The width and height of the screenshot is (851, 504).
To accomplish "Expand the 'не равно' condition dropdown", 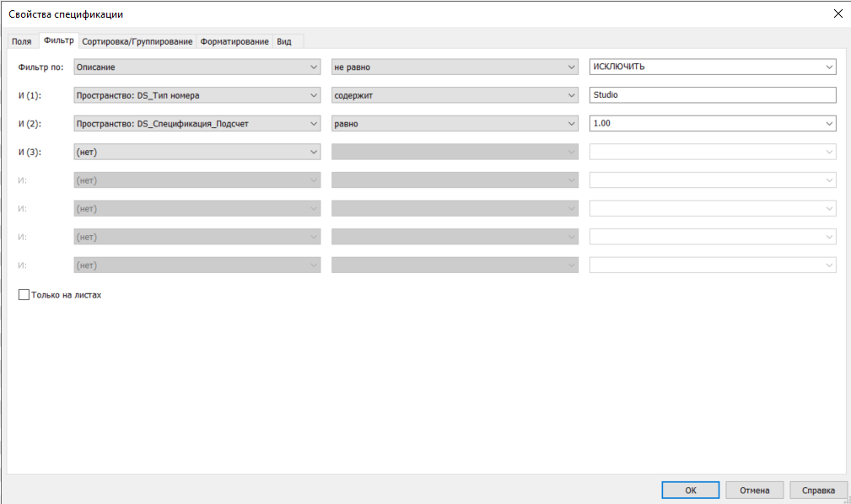I will 455,67.
